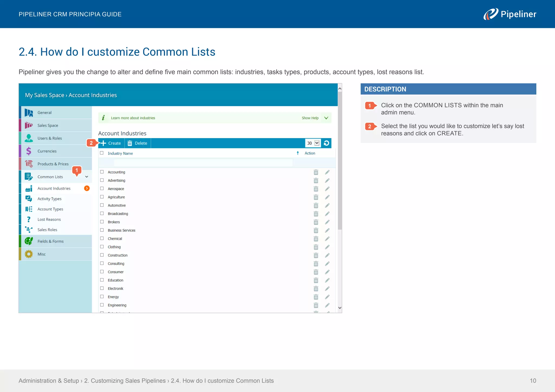Viewport: 555px width, 392px height.
Task: Delete the Aerospace row via trash icon
Action: coord(316,189)
